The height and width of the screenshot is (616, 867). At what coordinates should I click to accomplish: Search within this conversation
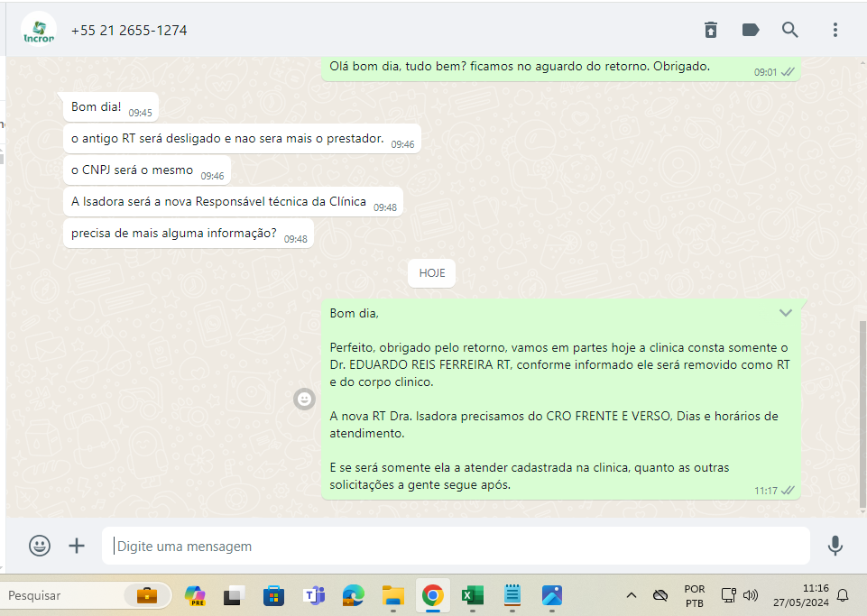[790, 30]
